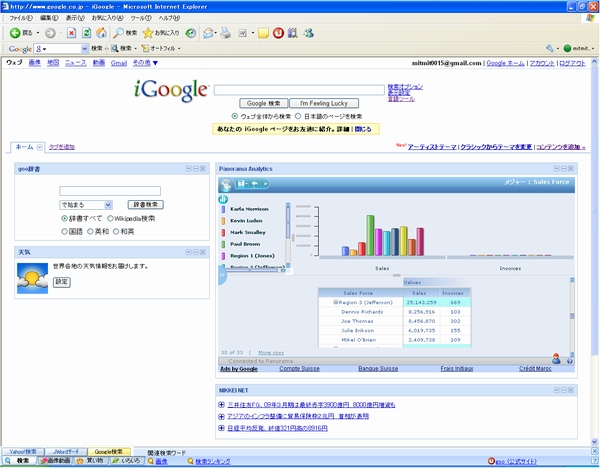Screen dimensions: 600x468
Task: Go back with the IE Back button
Action: click(21, 33)
